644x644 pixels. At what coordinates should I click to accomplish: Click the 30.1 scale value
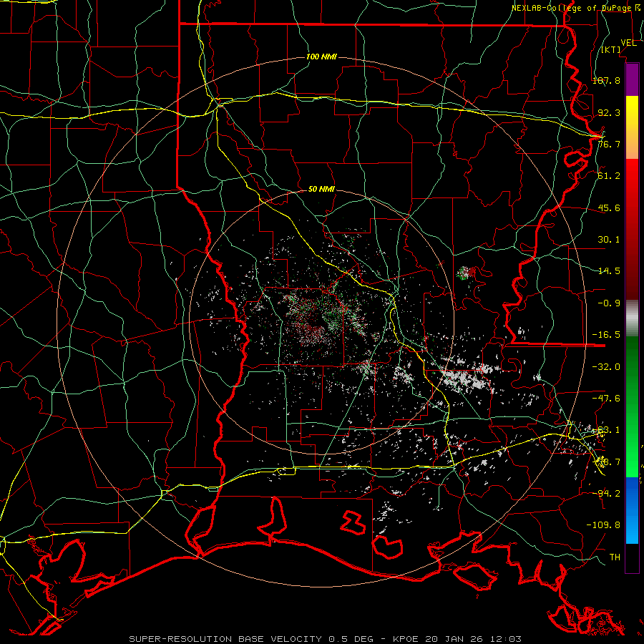coord(609,240)
